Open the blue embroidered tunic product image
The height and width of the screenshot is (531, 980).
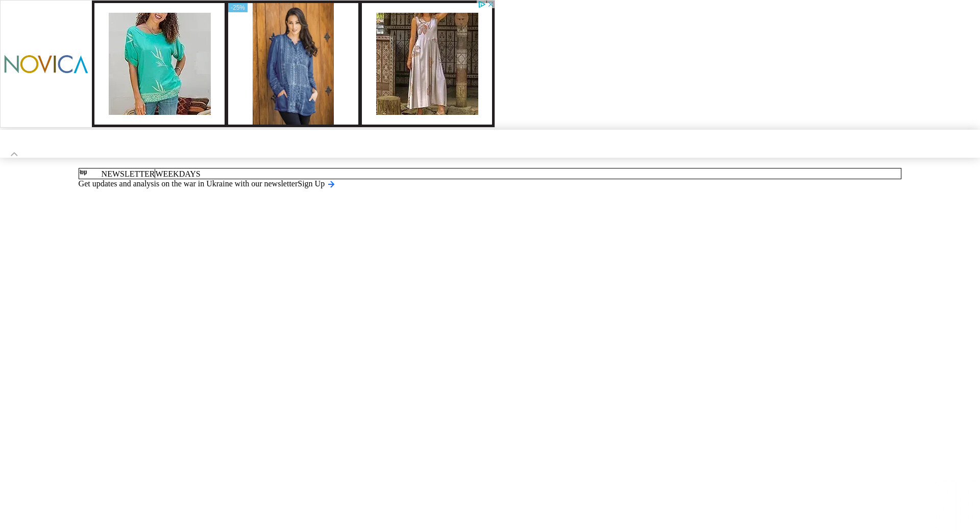tap(293, 64)
